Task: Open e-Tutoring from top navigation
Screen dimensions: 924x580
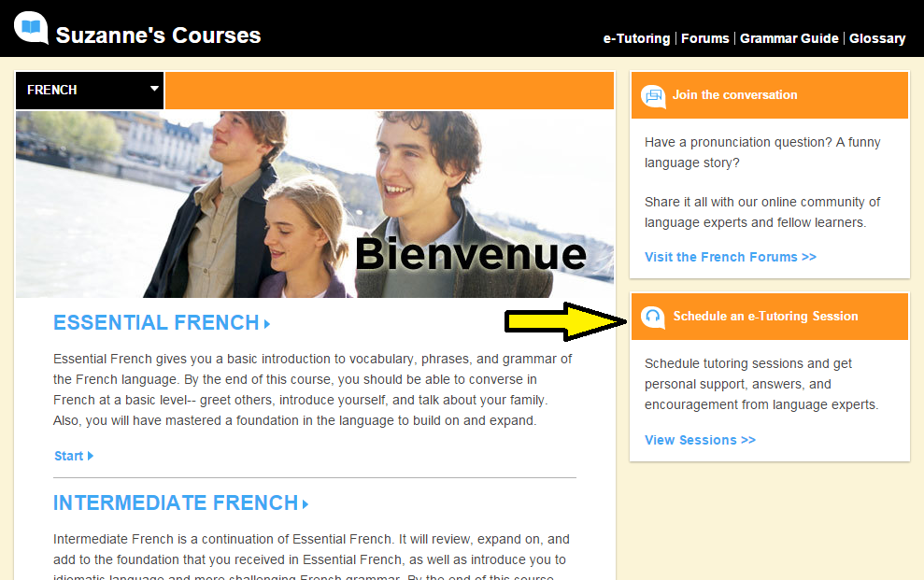Action: pyautogui.click(x=636, y=39)
